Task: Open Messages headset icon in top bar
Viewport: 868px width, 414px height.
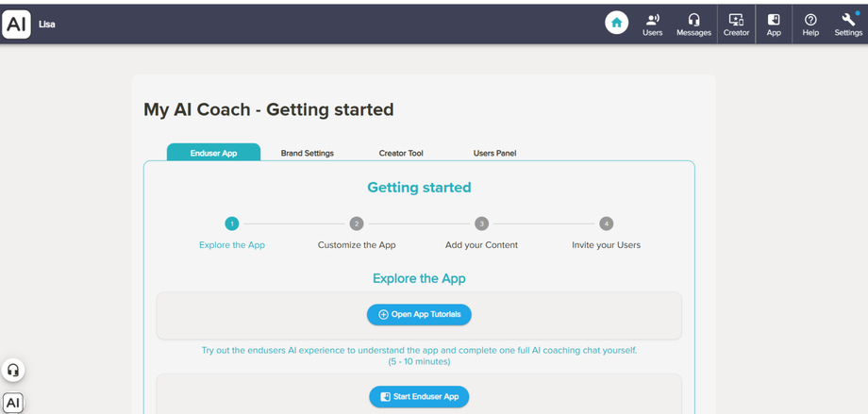Action: point(693,25)
